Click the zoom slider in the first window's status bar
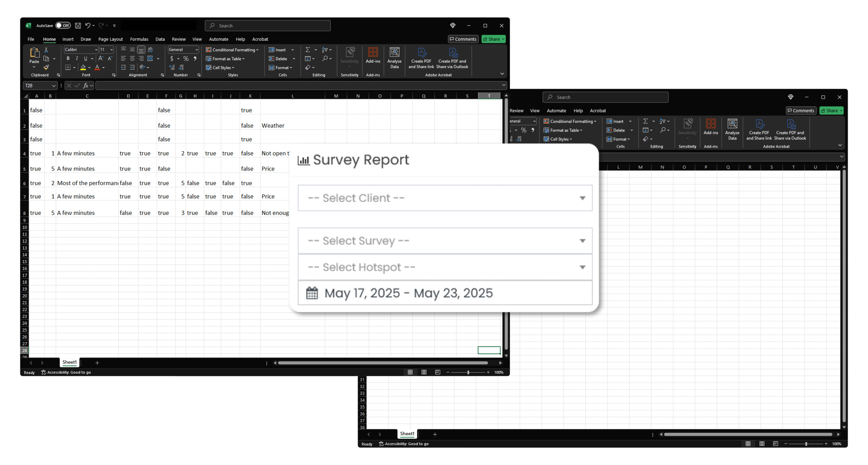This screenshot has width=868, height=465. pyautogui.click(x=468, y=372)
